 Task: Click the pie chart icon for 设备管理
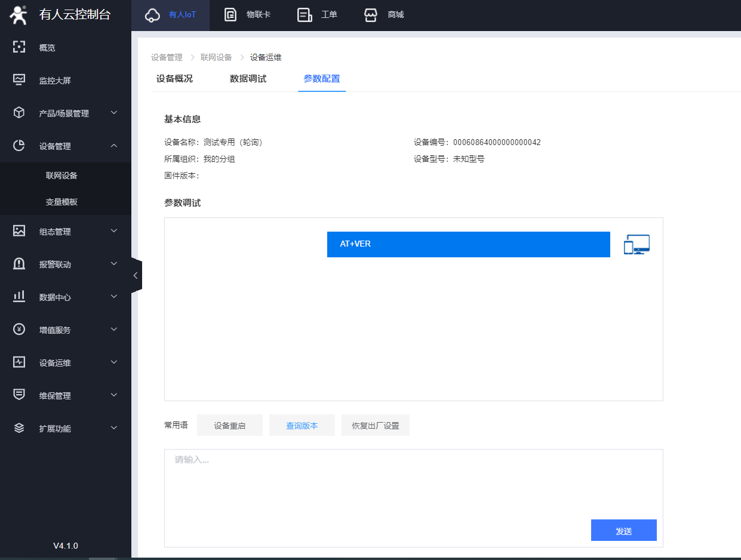coord(19,146)
